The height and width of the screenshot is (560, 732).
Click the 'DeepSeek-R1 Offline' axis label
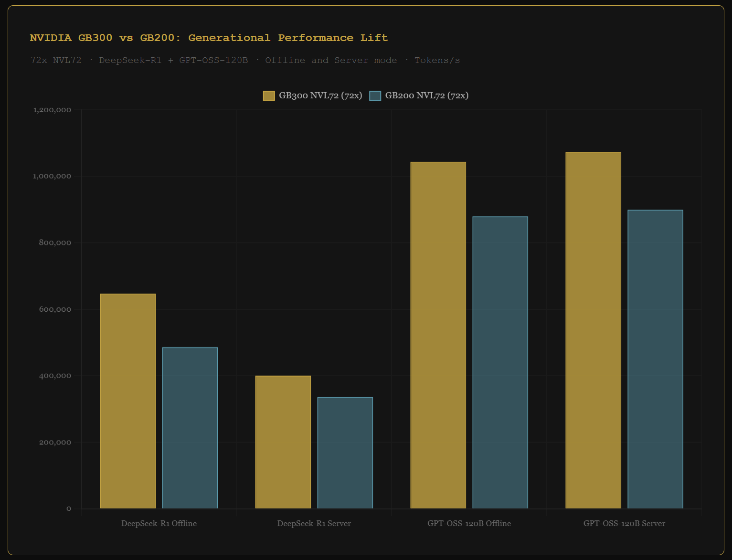[159, 524]
